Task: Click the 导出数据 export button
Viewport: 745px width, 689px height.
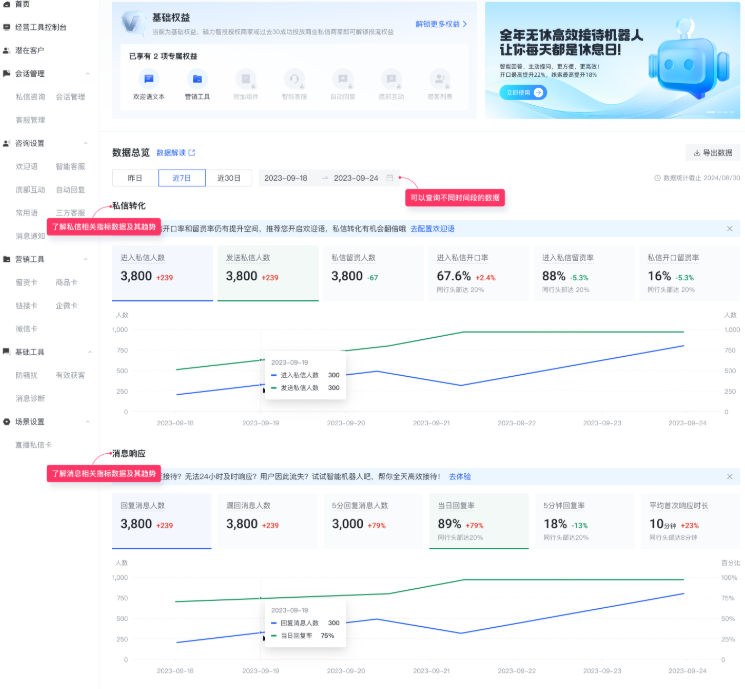Action: point(713,153)
